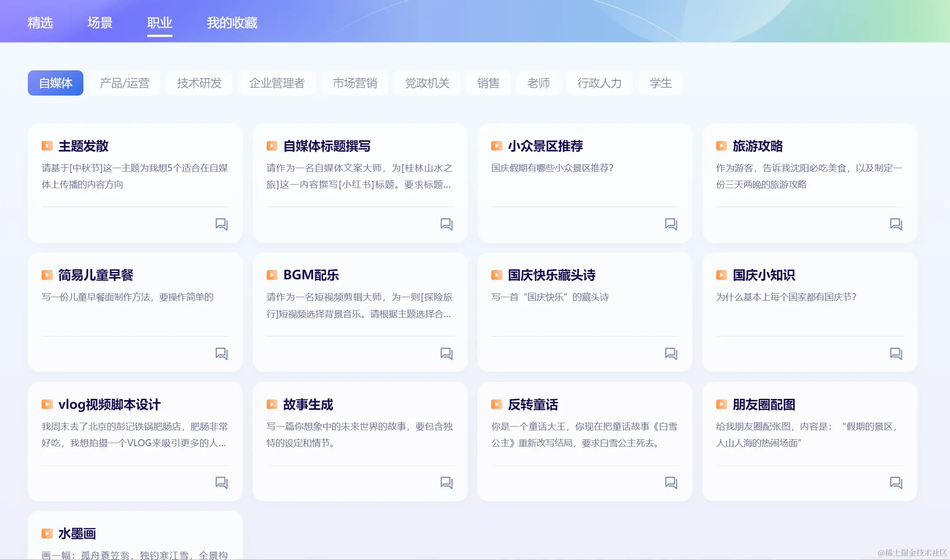Select 技术研发 category filter
950x560 pixels.
(x=199, y=83)
